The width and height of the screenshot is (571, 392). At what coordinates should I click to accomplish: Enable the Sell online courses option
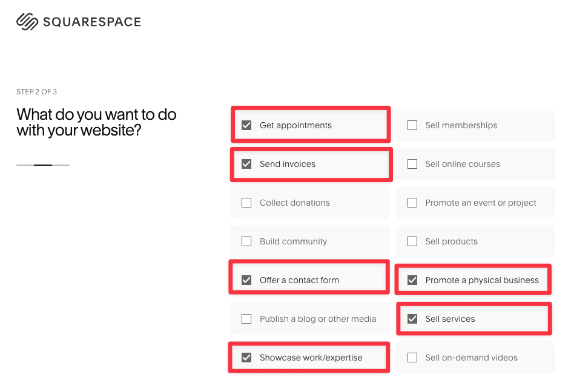[412, 164]
